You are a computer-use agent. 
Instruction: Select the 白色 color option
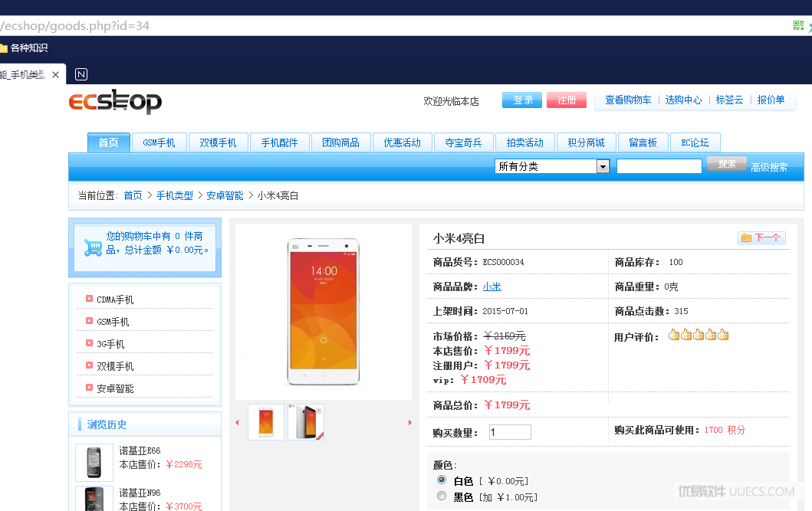(441, 480)
